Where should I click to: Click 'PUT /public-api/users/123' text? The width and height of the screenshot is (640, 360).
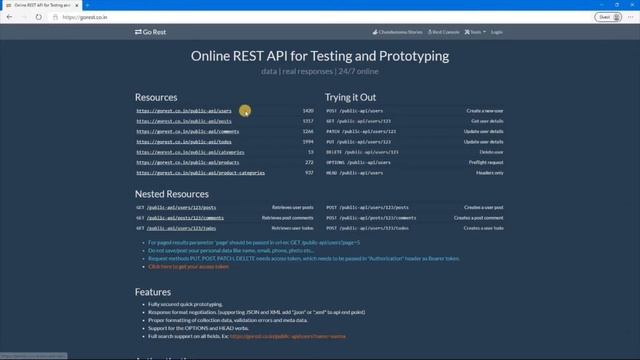[358, 142]
